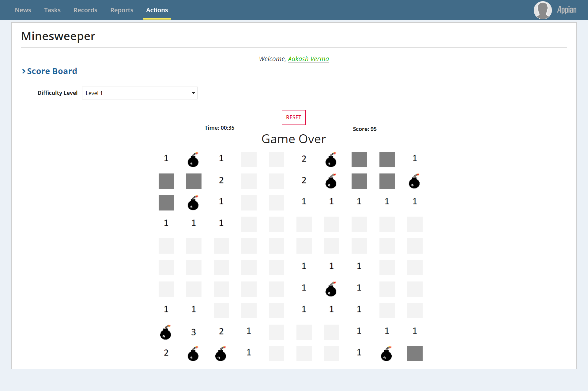The height and width of the screenshot is (391, 588).
Task: Collapse the Score Board section
Action: (x=52, y=71)
